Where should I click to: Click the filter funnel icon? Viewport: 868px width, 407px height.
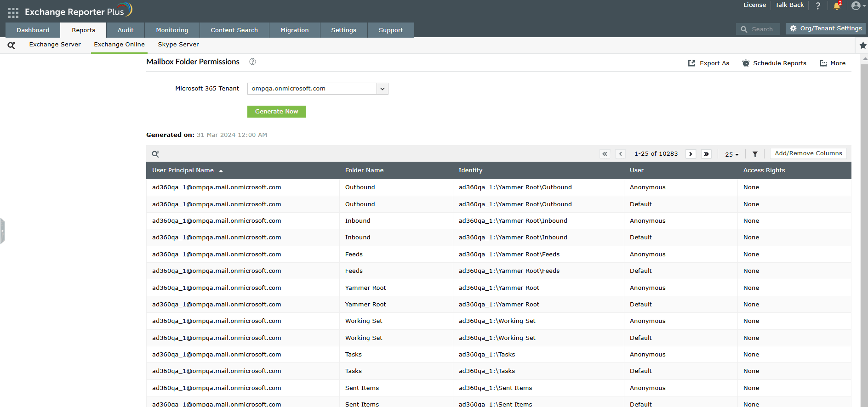[755, 154]
